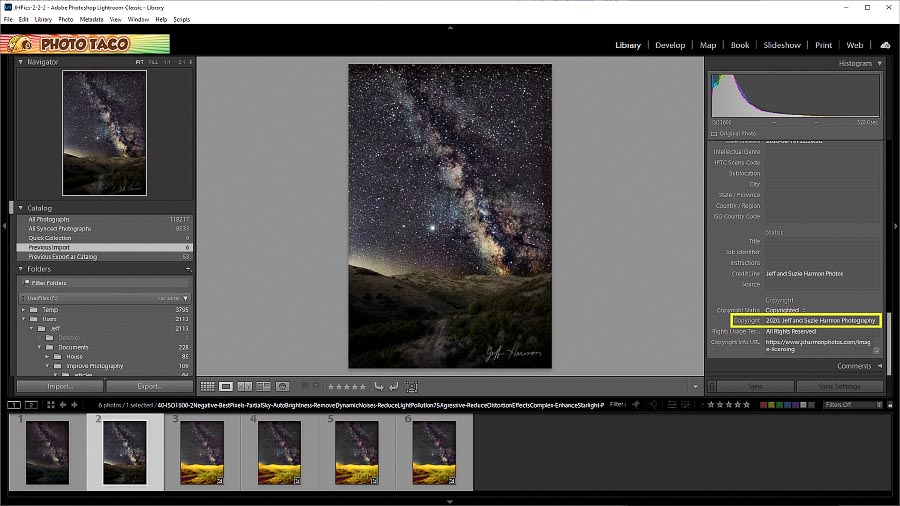
Task: Hide the filmstrip with bottom arrow
Action: (450, 501)
